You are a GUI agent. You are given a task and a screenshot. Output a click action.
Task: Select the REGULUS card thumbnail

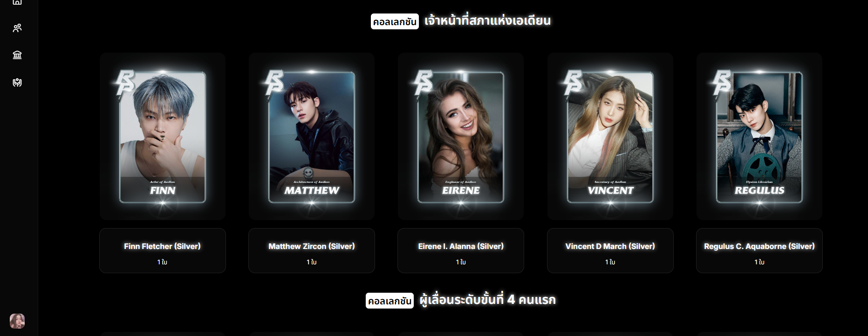pos(759,137)
